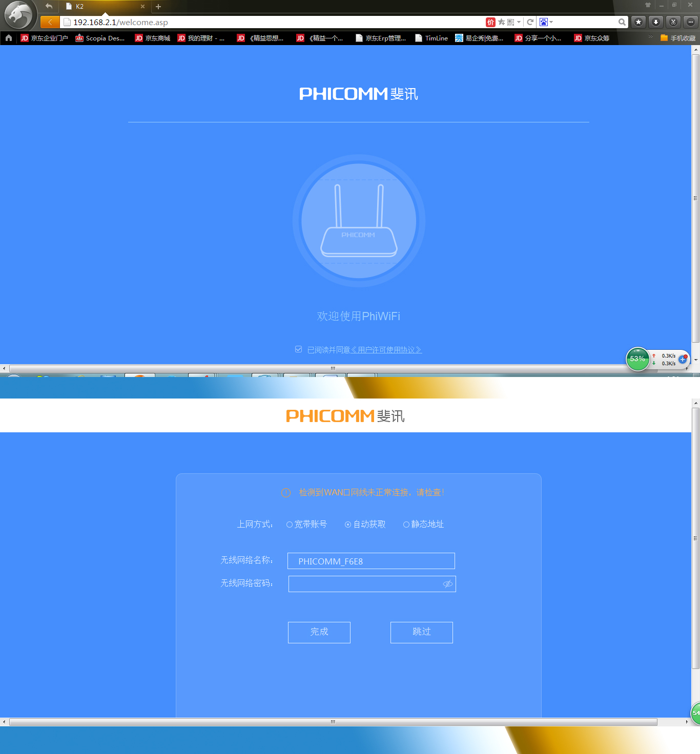
Task: Click the 检测到WAN口网线未正常连接 warning text
Action: tap(372, 492)
